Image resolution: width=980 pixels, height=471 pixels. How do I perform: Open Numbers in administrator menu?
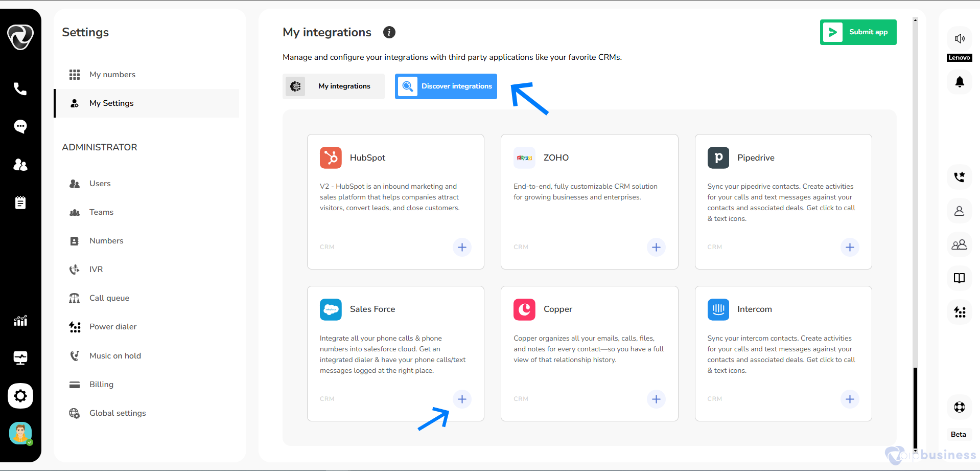(x=147, y=241)
